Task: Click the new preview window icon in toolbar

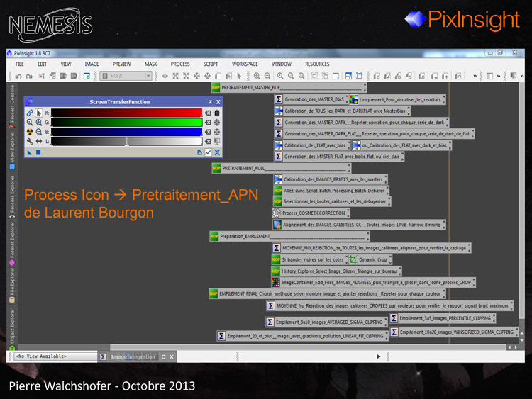Action: coord(87,77)
